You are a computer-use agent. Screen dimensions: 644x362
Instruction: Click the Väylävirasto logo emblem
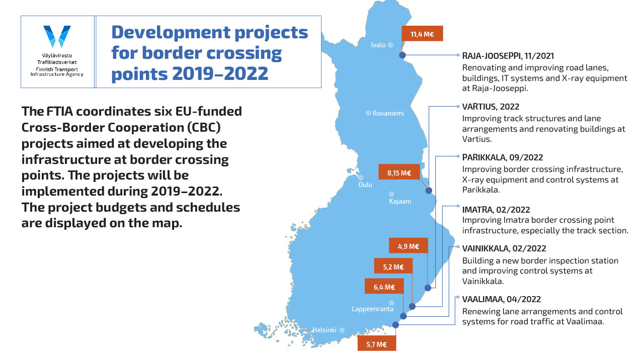pyautogui.click(x=57, y=36)
